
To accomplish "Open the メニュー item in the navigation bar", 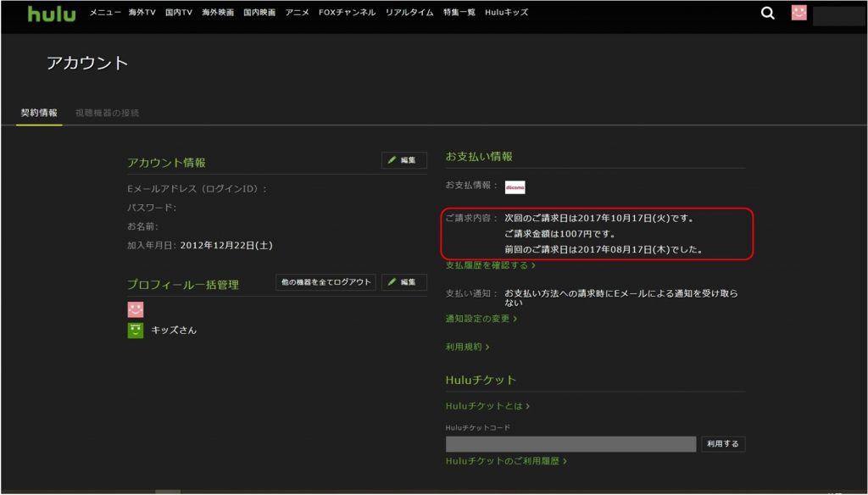I will point(106,13).
